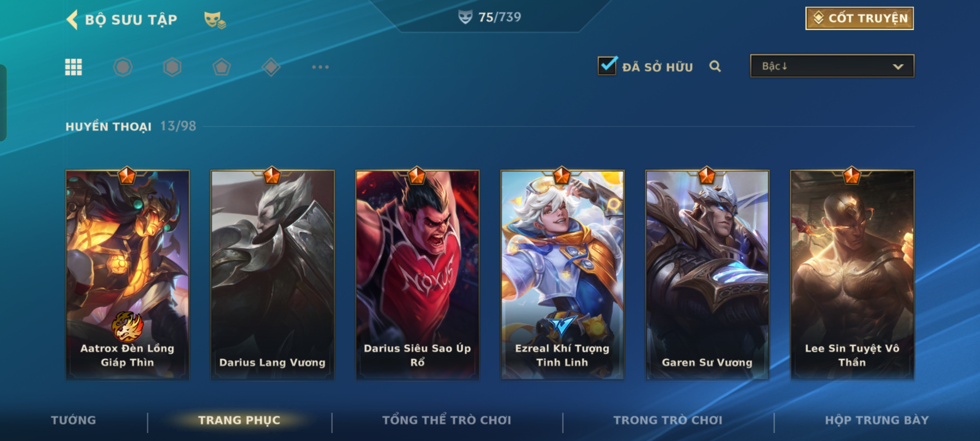Image resolution: width=980 pixels, height=441 pixels.
Task: Select the solid hexagon rarity filter icon
Action: point(172,67)
